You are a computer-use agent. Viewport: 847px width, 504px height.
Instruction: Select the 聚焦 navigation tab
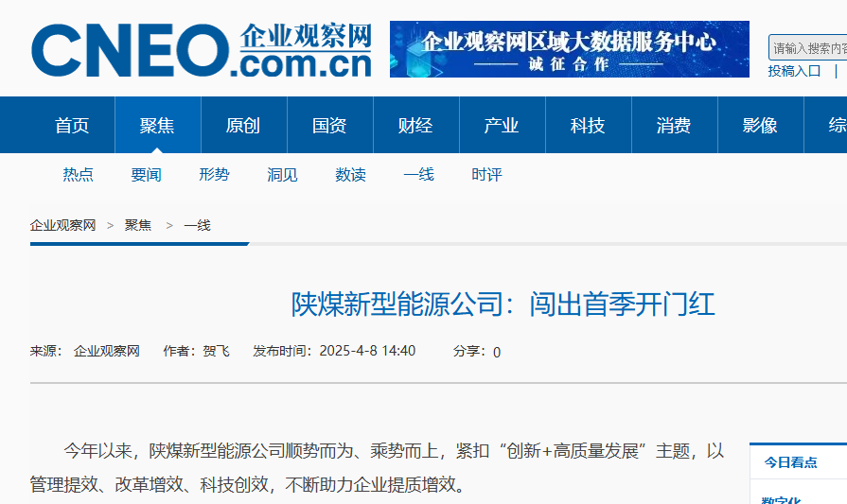point(157,126)
